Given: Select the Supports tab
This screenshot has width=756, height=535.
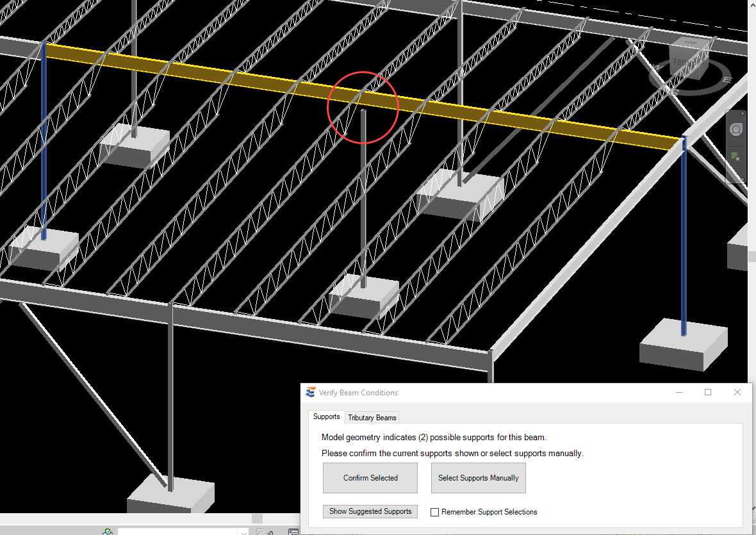Looking at the screenshot, I should [x=326, y=416].
